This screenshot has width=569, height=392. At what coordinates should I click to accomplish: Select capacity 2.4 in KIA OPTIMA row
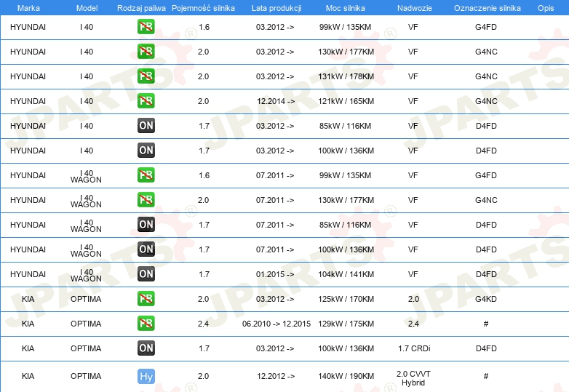tap(203, 324)
